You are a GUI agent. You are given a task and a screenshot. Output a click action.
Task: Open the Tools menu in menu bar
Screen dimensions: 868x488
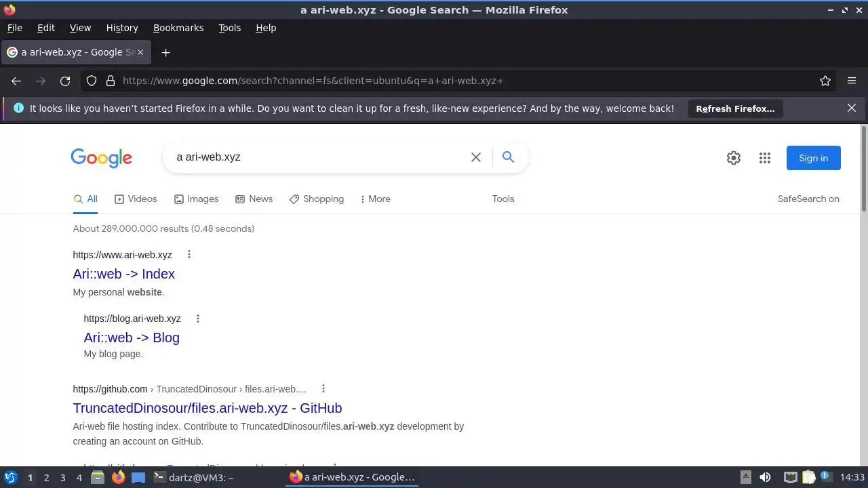[x=229, y=28]
